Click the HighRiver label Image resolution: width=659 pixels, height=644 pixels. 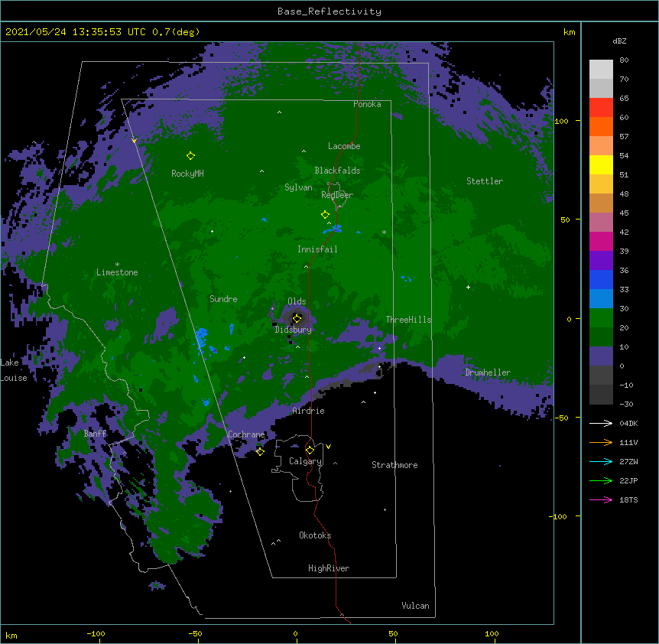[329, 568]
